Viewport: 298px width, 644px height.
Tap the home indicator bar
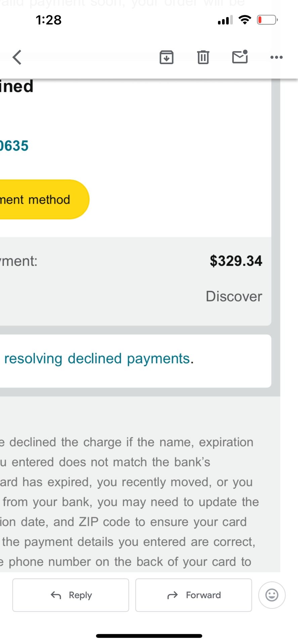click(149, 636)
